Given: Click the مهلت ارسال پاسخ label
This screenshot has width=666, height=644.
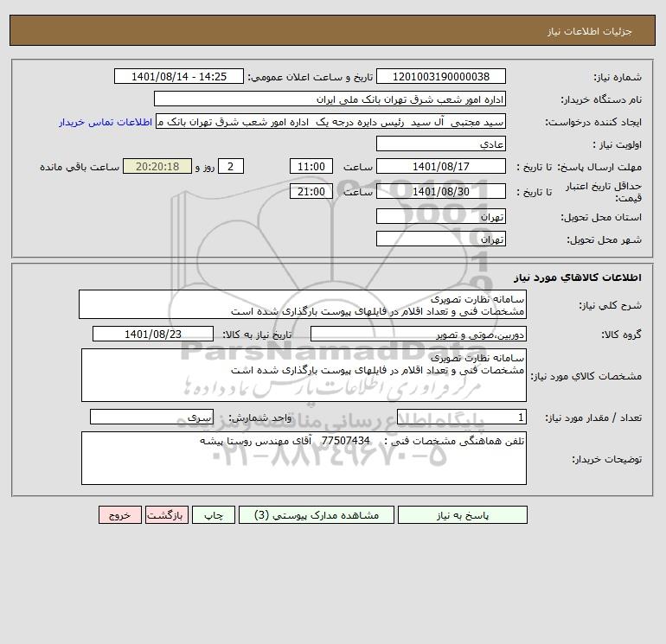Looking at the screenshot, I should tap(601, 167).
